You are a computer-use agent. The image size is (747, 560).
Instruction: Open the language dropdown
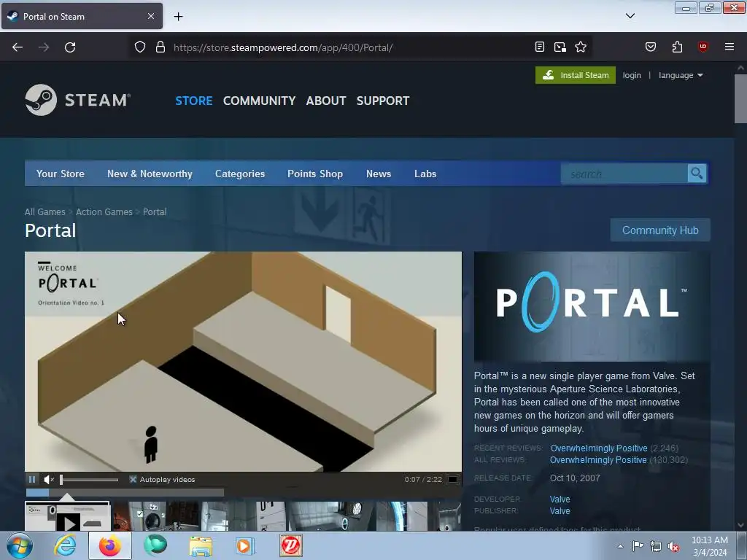tap(681, 75)
